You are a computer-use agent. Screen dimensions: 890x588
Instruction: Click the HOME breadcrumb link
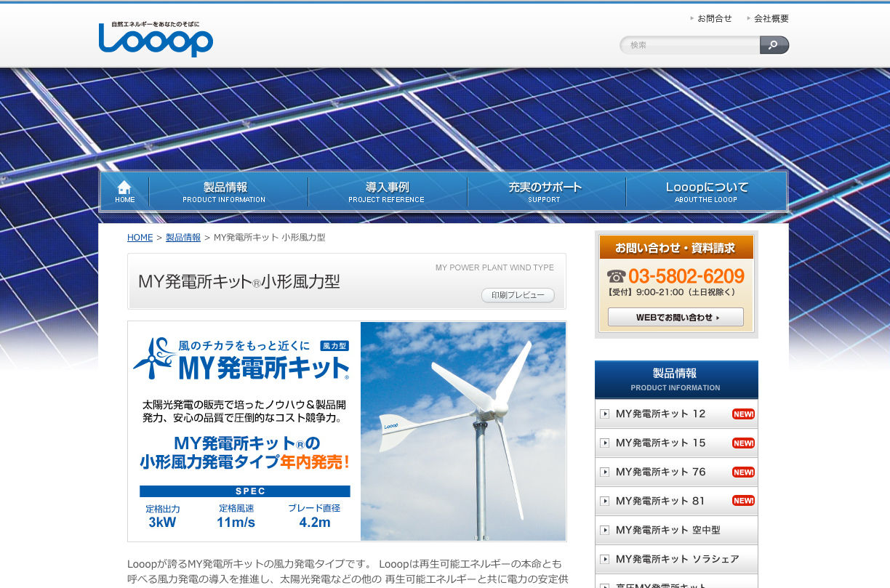140,238
